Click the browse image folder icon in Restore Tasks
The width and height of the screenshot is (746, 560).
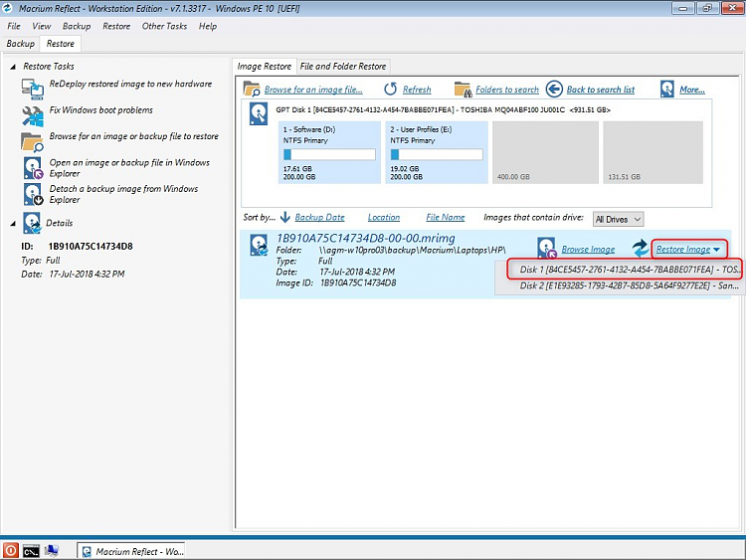[x=33, y=142]
